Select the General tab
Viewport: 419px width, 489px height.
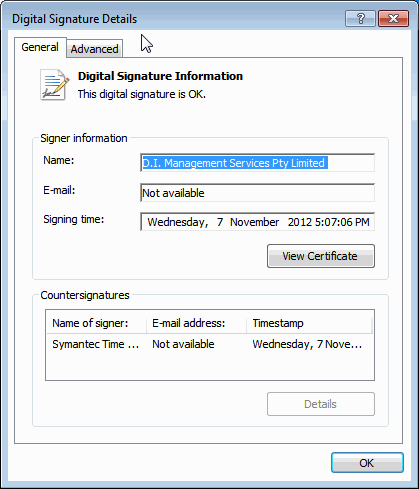click(x=40, y=47)
